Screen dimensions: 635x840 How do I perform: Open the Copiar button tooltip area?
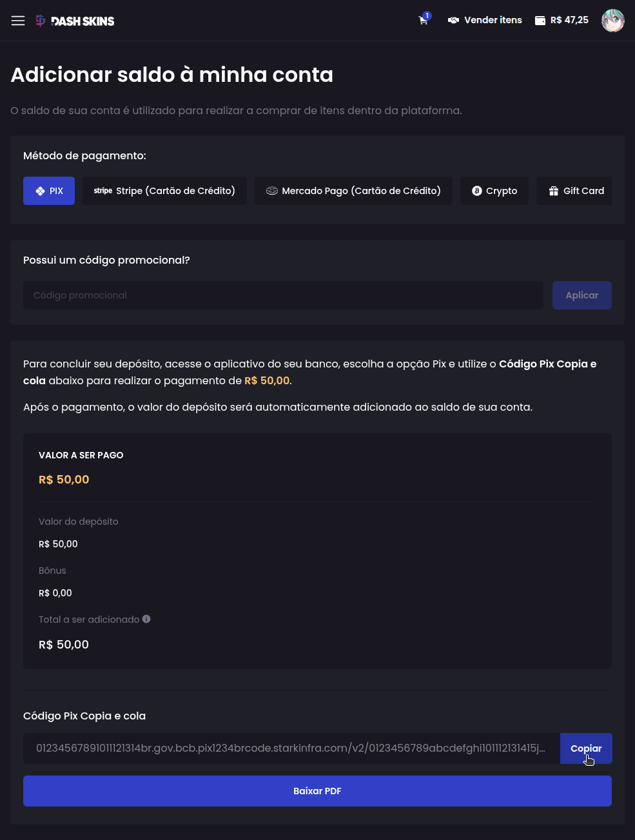(585, 748)
